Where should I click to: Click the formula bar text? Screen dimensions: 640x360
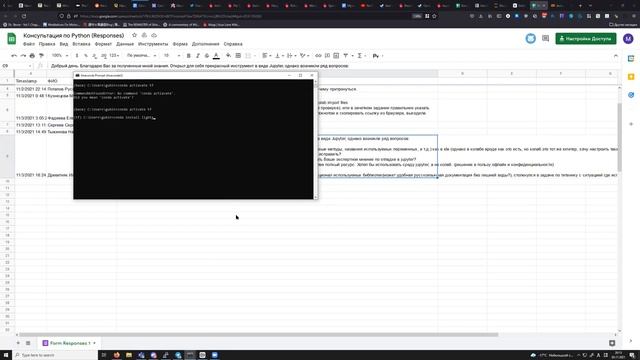200,66
